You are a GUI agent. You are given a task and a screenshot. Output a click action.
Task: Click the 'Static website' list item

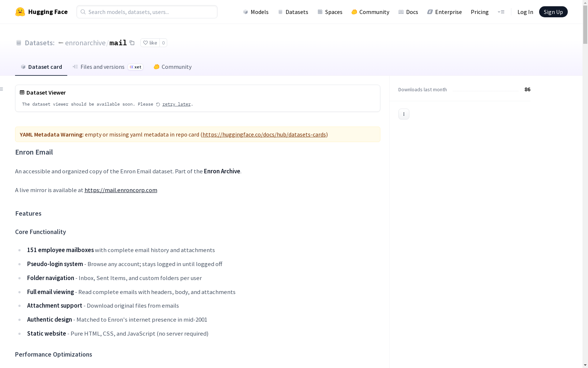[x=118, y=333]
